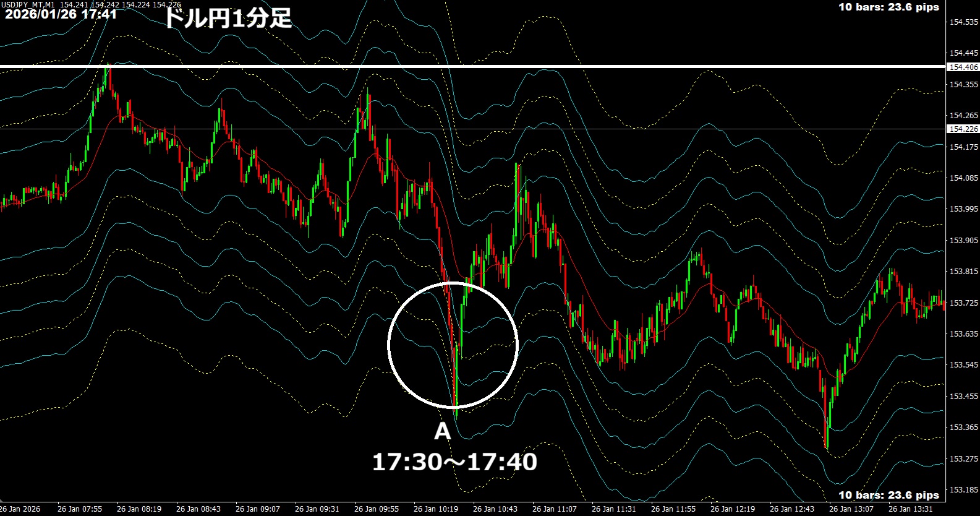980x516 pixels.
Task: Select the 153.185 price scale value
Action: 963,489
